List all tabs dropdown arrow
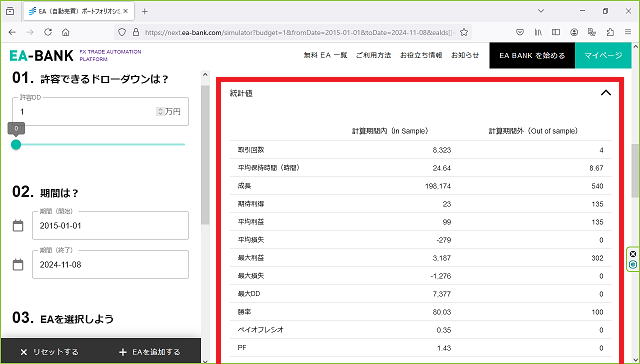 (x=541, y=11)
